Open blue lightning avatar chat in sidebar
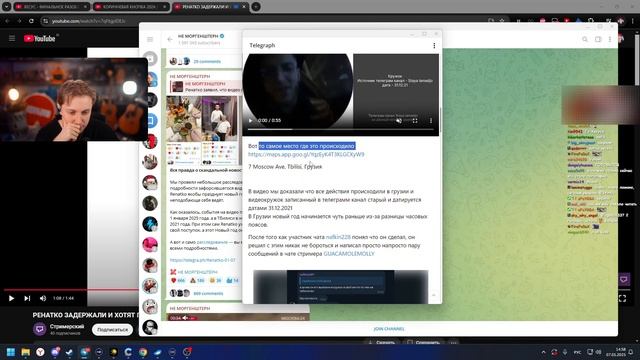640x360 pixels. [x=150, y=224]
